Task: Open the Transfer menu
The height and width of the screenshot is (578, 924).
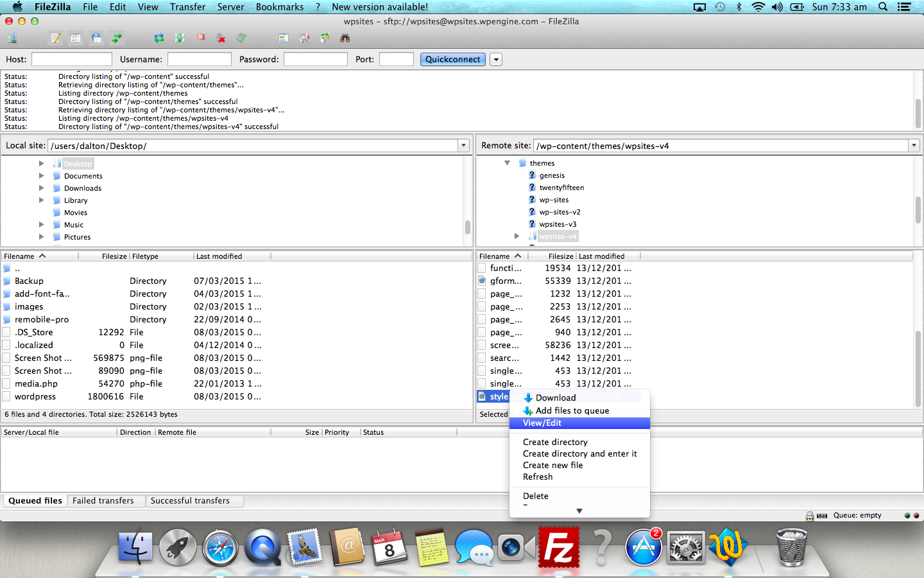Action: pos(187,7)
